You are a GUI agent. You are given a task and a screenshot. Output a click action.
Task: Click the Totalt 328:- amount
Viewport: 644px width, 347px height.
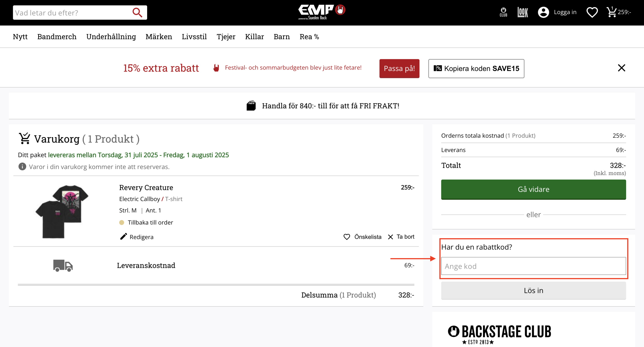point(618,165)
